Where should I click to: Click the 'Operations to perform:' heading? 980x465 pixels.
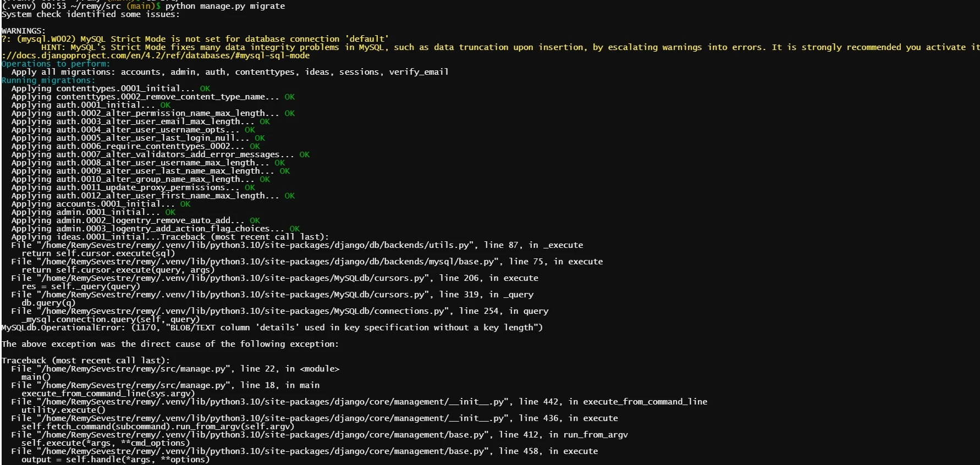point(56,64)
